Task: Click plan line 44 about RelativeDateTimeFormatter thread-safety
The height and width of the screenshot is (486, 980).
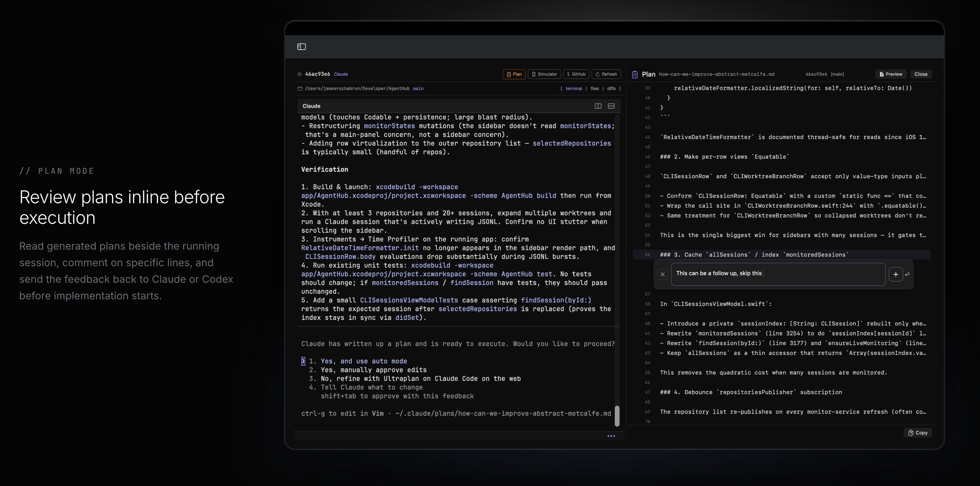Action: 793,137
